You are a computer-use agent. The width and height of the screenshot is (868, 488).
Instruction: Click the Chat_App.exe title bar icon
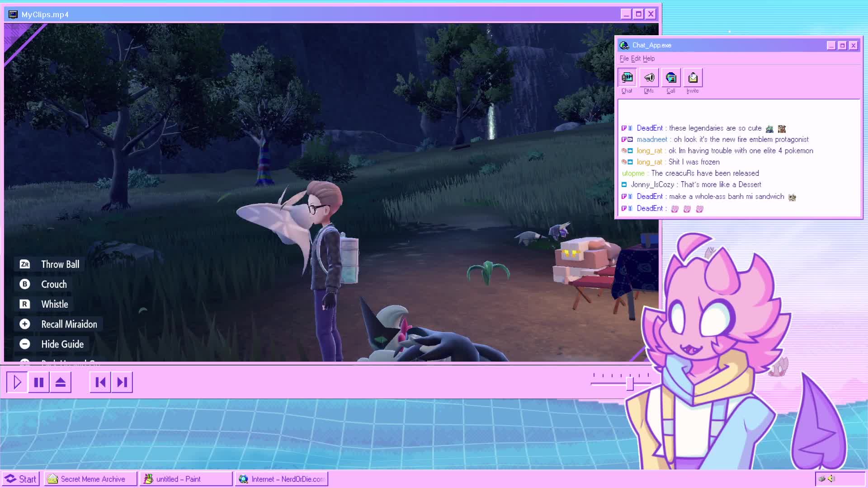coord(624,45)
